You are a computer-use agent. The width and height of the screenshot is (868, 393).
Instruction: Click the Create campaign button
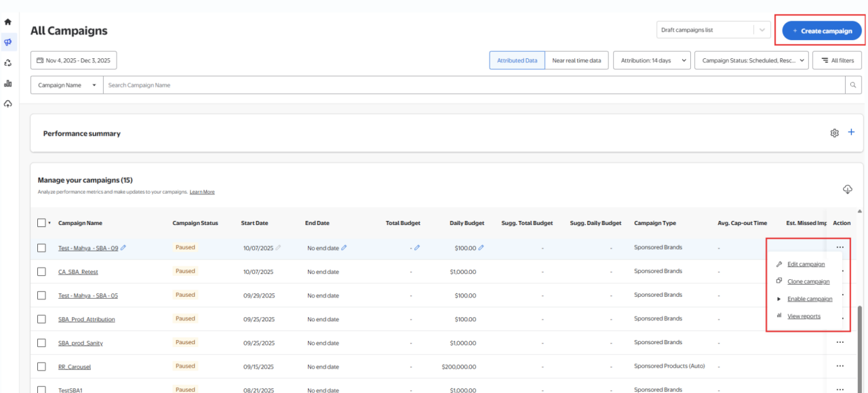pyautogui.click(x=822, y=30)
